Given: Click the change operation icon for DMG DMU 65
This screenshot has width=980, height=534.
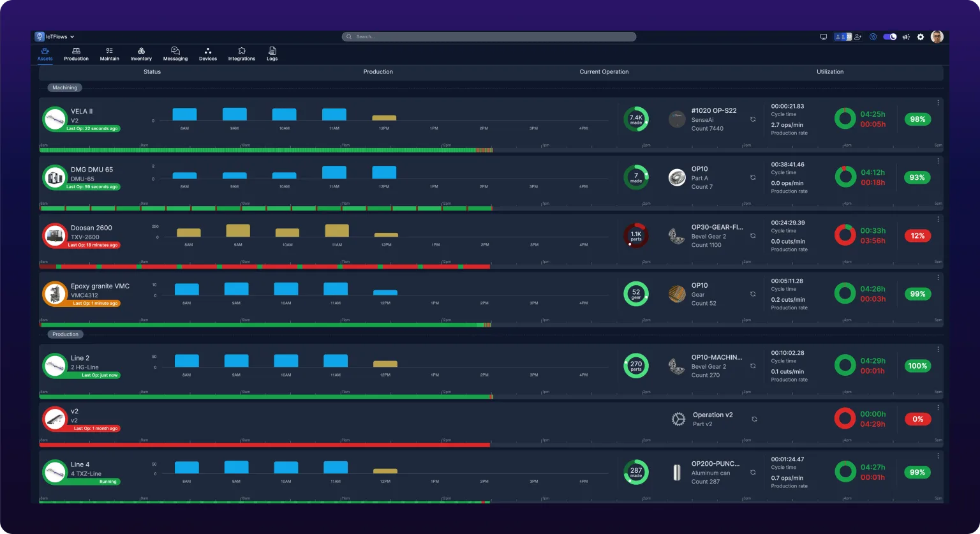Looking at the screenshot, I should click(753, 177).
